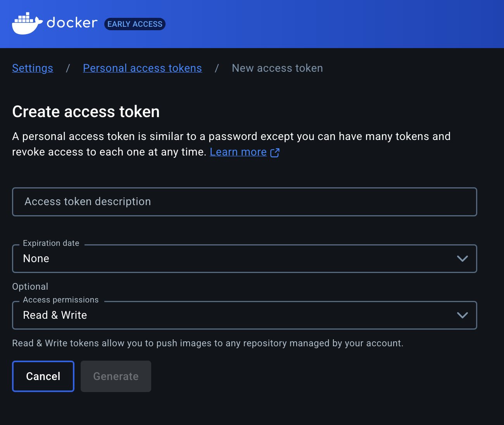Screen dimensions: 504x425
Task: Click the EARLY ACCESS badge
Action: [135, 24]
